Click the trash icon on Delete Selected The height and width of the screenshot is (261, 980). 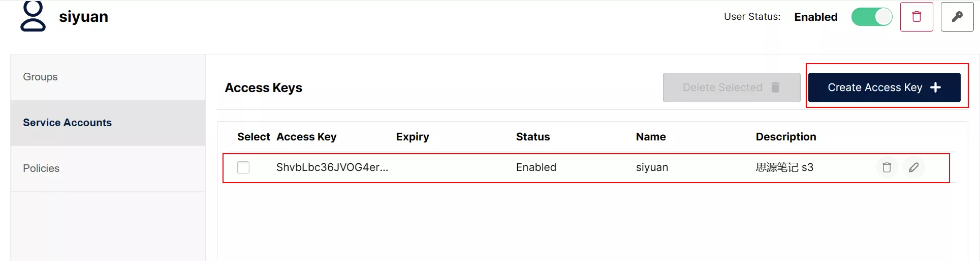(x=775, y=88)
